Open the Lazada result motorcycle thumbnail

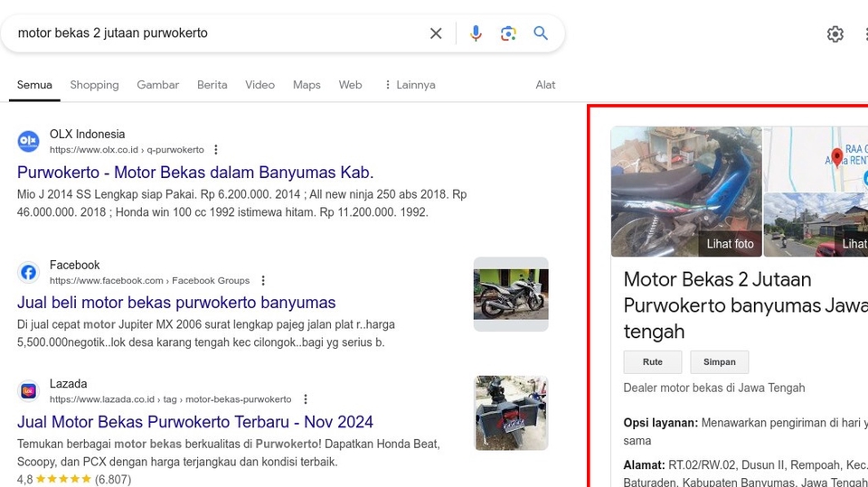point(512,413)
